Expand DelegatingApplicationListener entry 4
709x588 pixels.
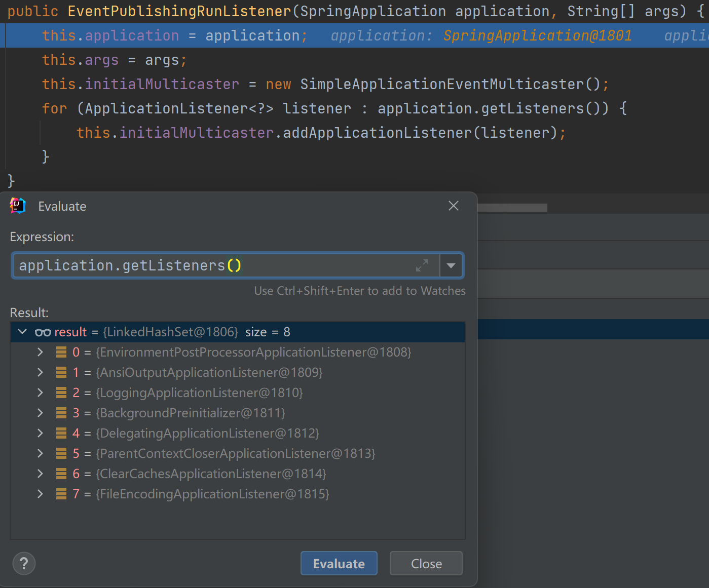pos(40,433)
